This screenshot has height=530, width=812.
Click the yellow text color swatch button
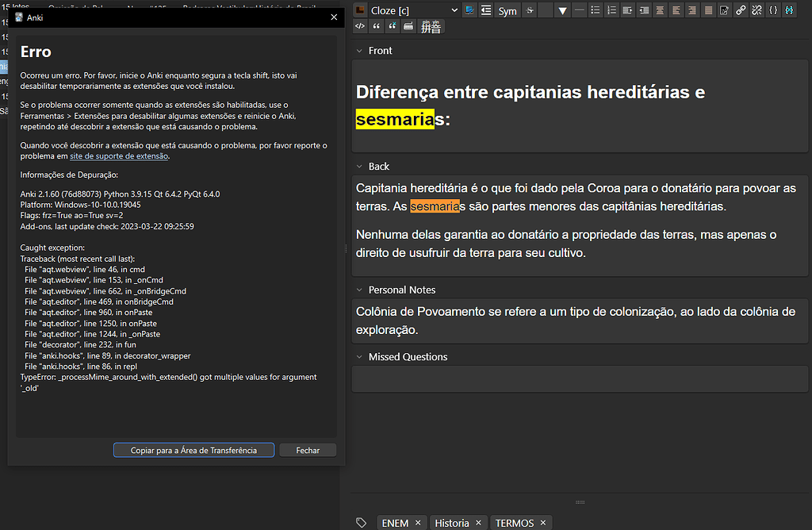[x=545, y=10]
